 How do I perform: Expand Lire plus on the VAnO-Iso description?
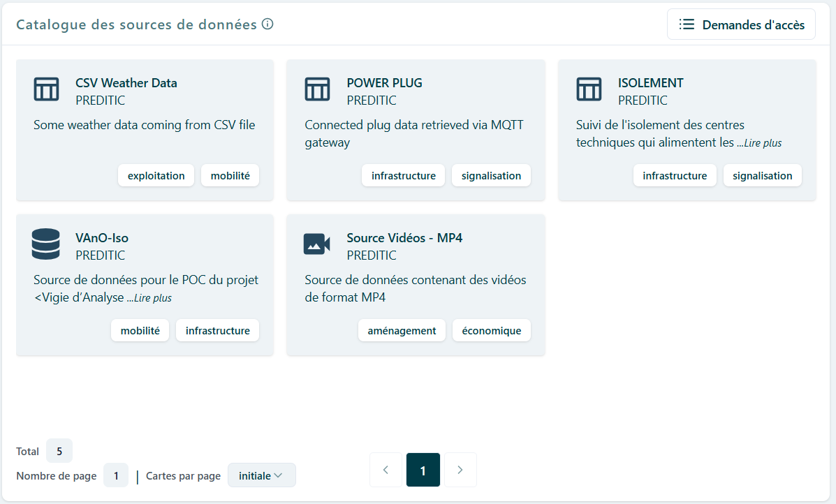pos(152,298)
